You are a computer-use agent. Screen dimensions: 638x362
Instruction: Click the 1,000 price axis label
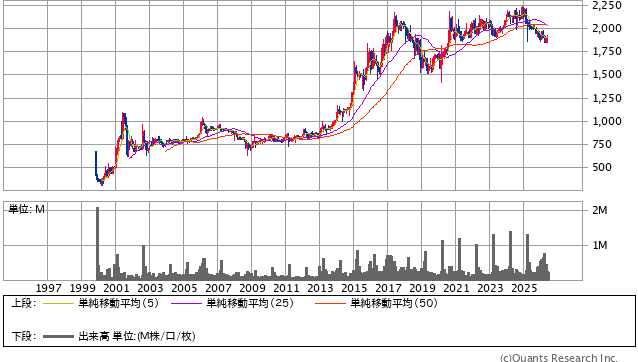(607, 121)
